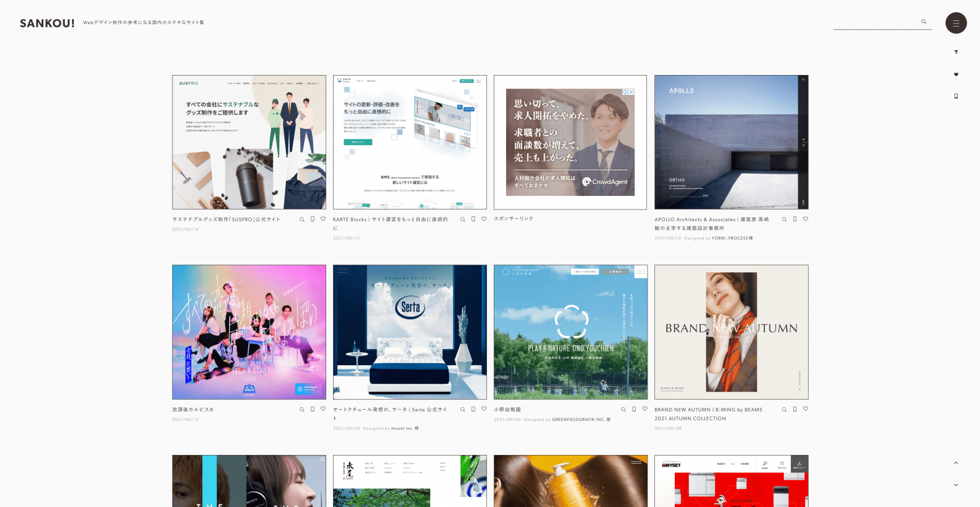Viewport: 980px width, 507px height.
Task: Click the smartphone icon in right sidebar
Action: (956, 96)
